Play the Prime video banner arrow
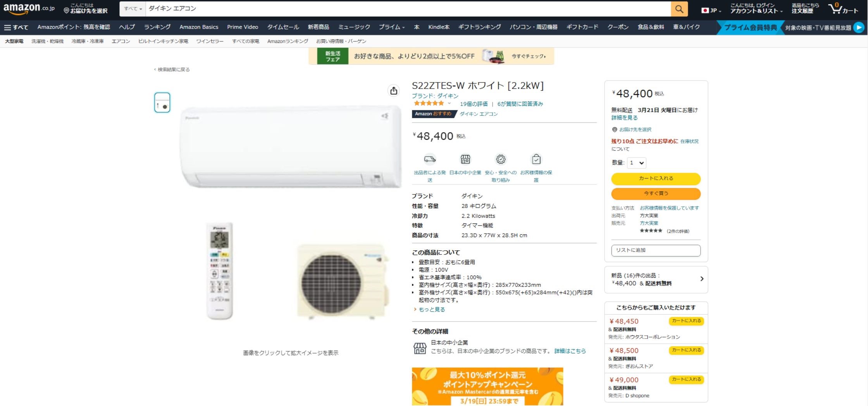The height and width of the screenshot is (406, 868). tap(859, 28)
